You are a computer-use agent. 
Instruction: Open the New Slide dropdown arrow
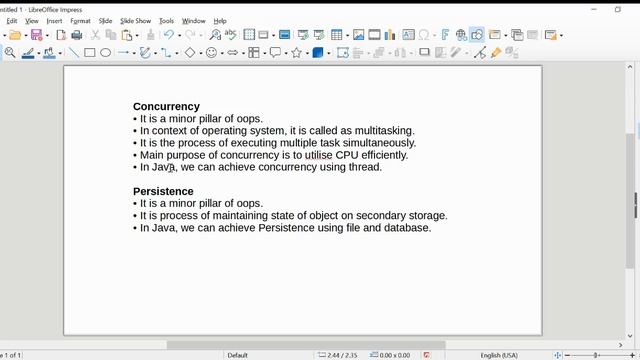coord(505,36)
